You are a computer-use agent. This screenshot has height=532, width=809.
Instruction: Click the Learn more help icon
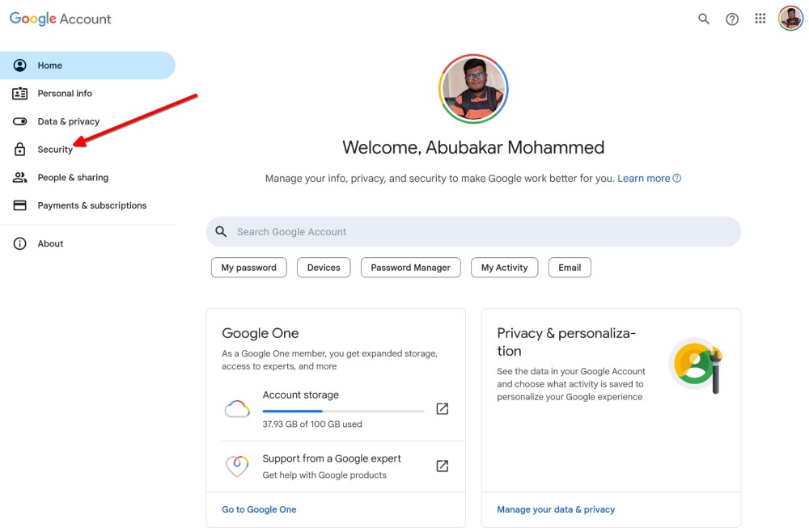pyautogui.click(x=677, y=179)
